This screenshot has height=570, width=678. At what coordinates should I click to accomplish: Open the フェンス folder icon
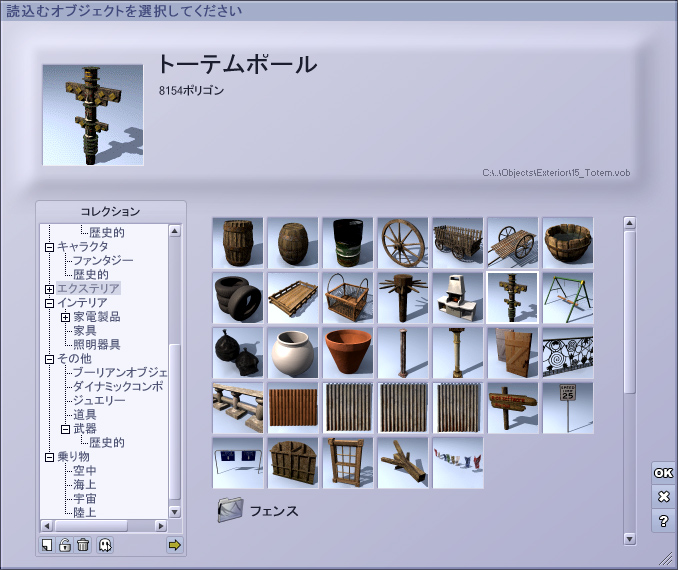click(x=230, y=510)
